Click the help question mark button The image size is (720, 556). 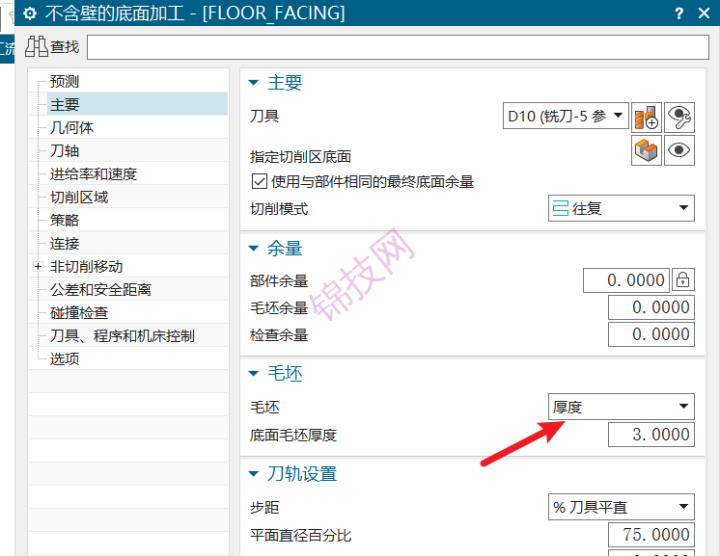[x=679, y=13]
